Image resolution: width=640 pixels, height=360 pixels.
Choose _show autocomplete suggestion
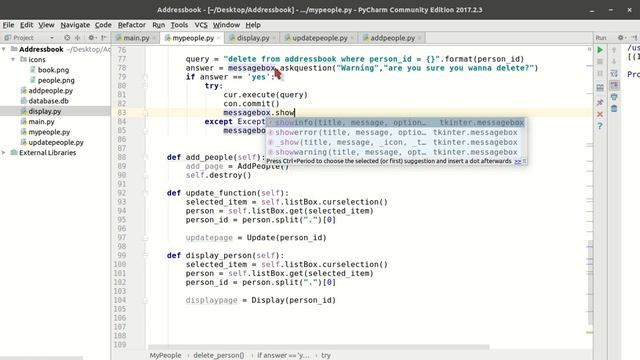(396, 142)
